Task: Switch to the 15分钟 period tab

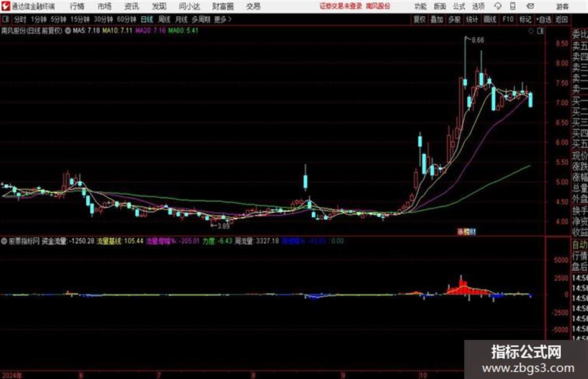Action: [80, 19]
